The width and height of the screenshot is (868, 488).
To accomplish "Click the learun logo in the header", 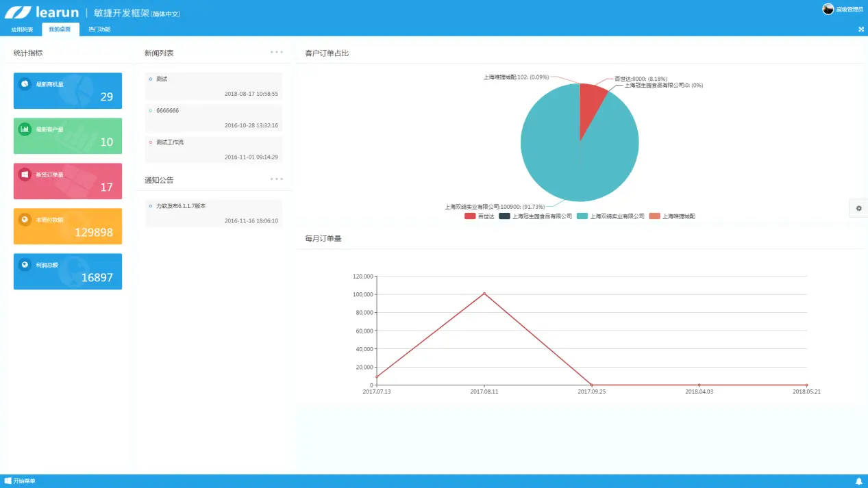I will [42, 12].
